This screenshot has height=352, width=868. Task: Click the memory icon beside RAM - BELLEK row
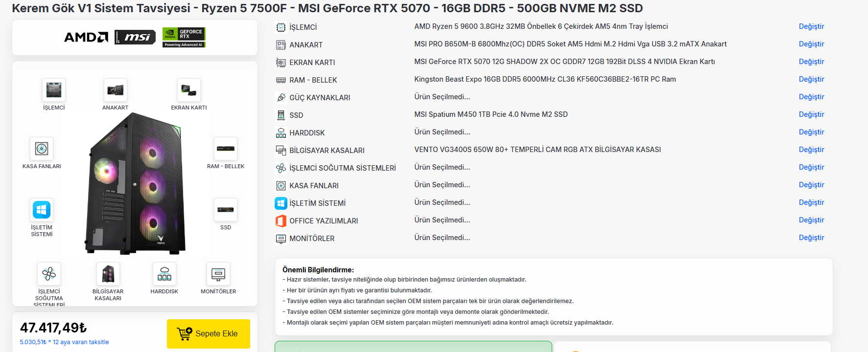pyautogui.click(x=281, y=80)
